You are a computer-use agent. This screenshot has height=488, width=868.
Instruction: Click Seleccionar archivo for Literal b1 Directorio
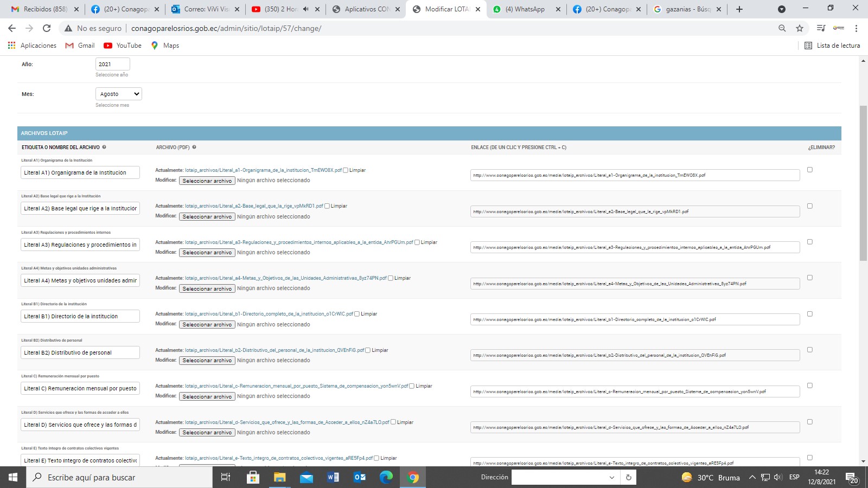207,324
